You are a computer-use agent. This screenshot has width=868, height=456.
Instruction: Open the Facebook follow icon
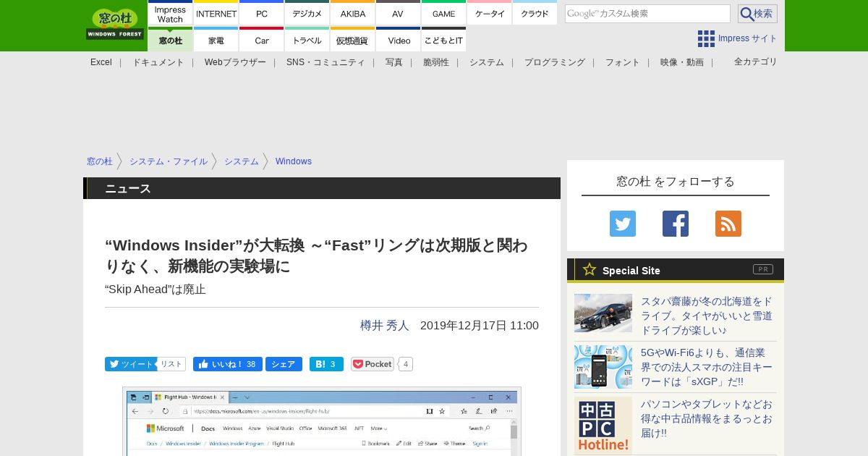[x=676, y=224]
